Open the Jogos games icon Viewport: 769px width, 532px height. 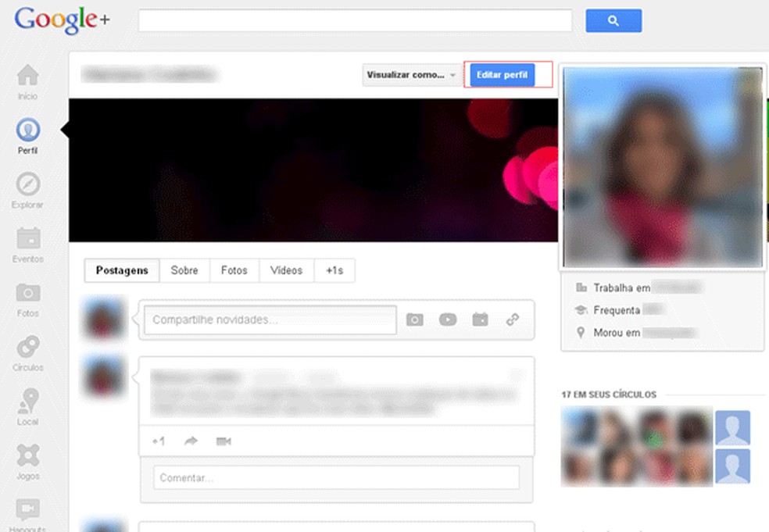point(28,455)
